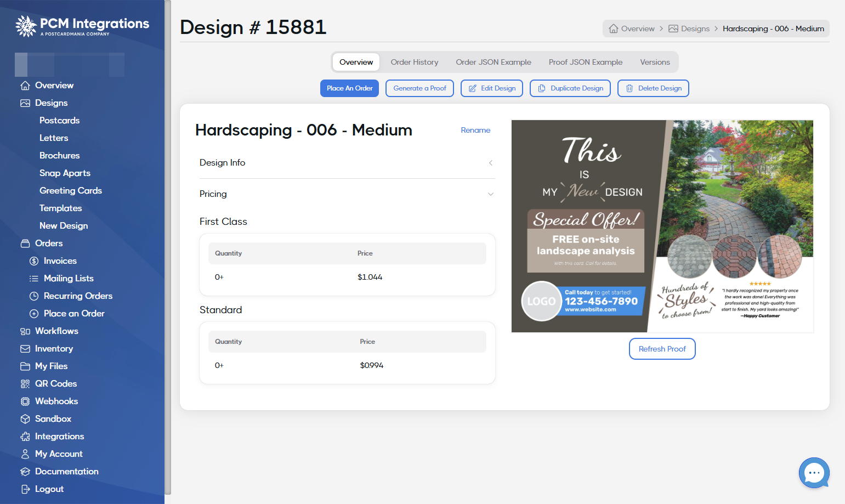Click the QR Codes icon
845x504 pixels.
(x=25, y=384)
